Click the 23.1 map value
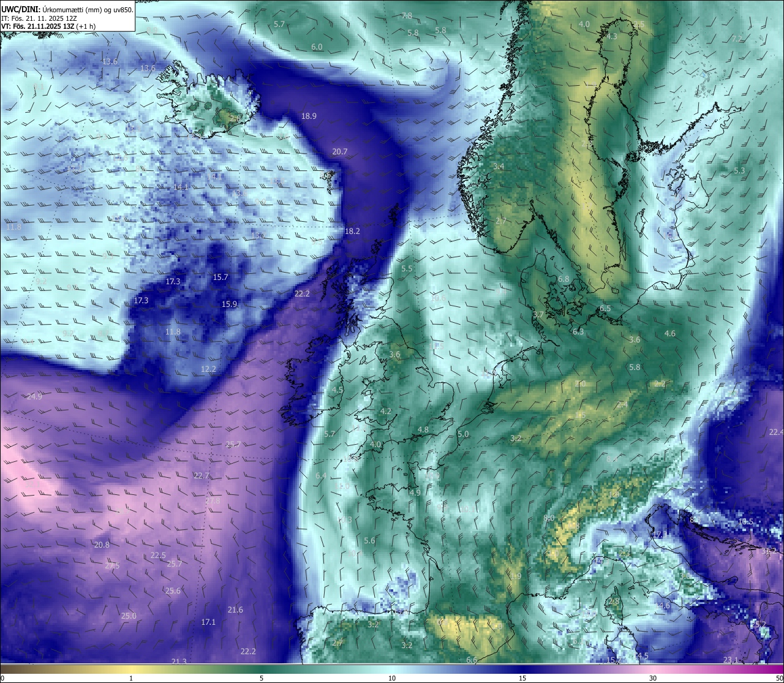This screenshot has width=784, height=683. click(x=731, y=660)
